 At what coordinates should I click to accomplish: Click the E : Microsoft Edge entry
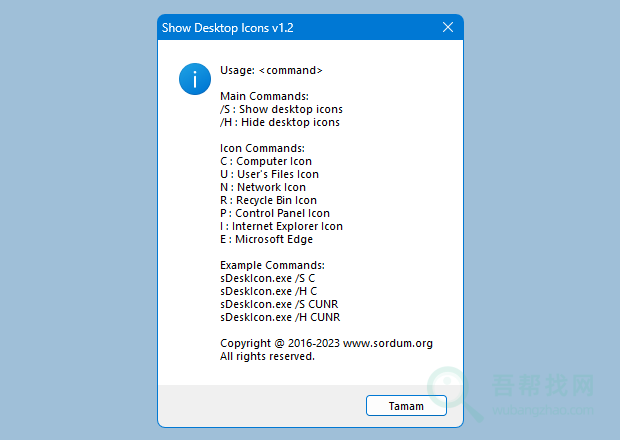pos(266,239)
